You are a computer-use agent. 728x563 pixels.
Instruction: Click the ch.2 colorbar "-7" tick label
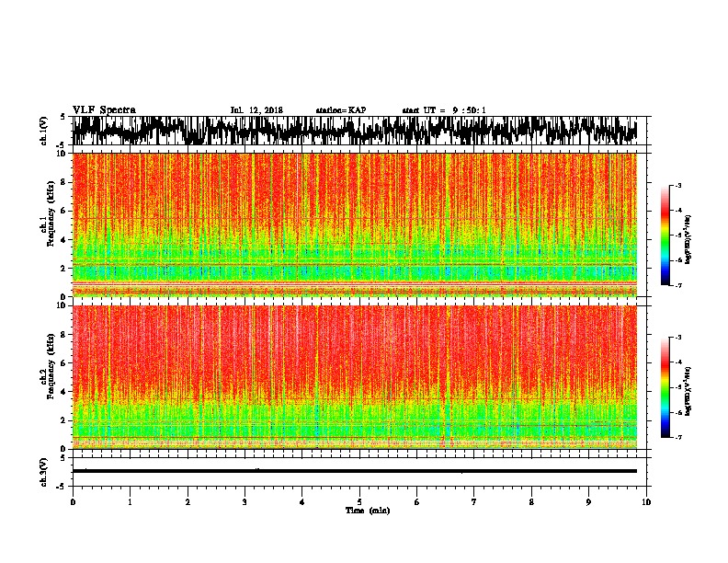(678, 437)
